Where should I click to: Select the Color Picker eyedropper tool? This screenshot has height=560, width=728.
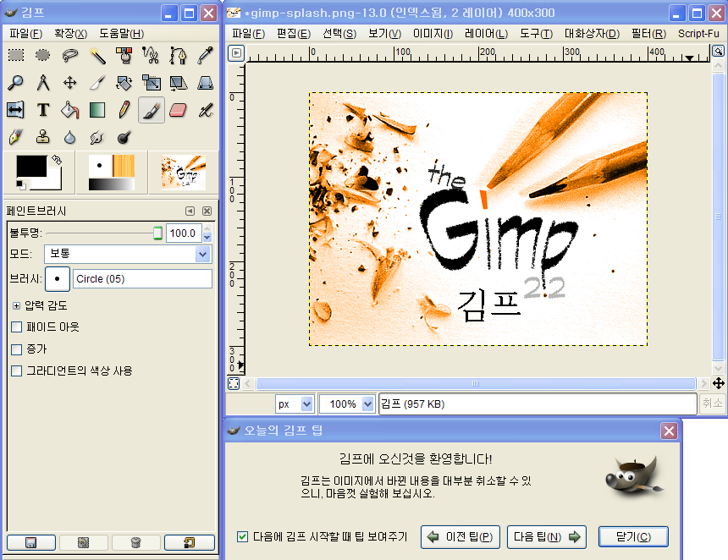(x=205, y=55)
